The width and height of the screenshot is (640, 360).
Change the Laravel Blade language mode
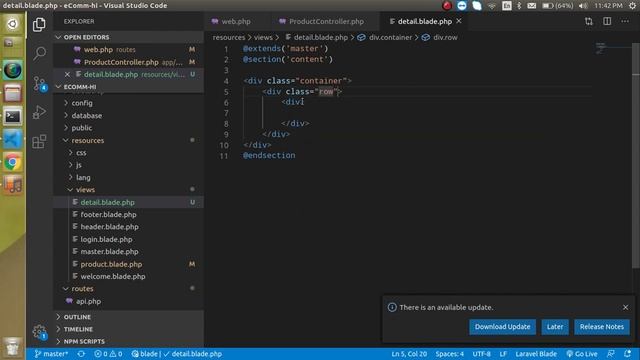pos(536,354)
